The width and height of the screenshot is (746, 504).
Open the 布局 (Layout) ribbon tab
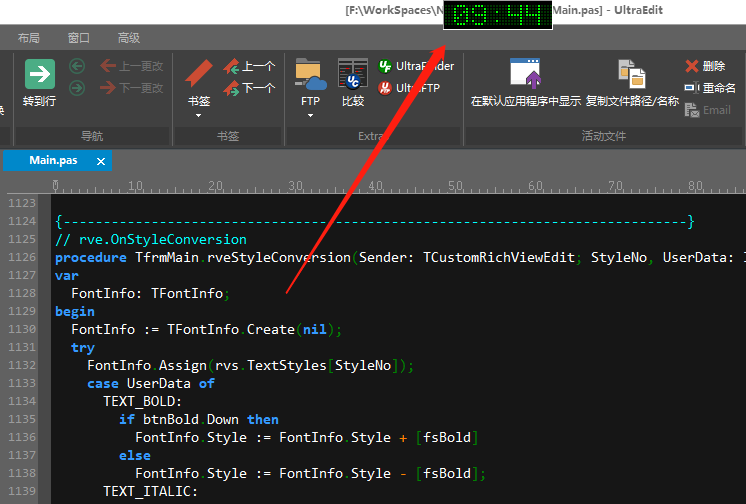[29, 38]
